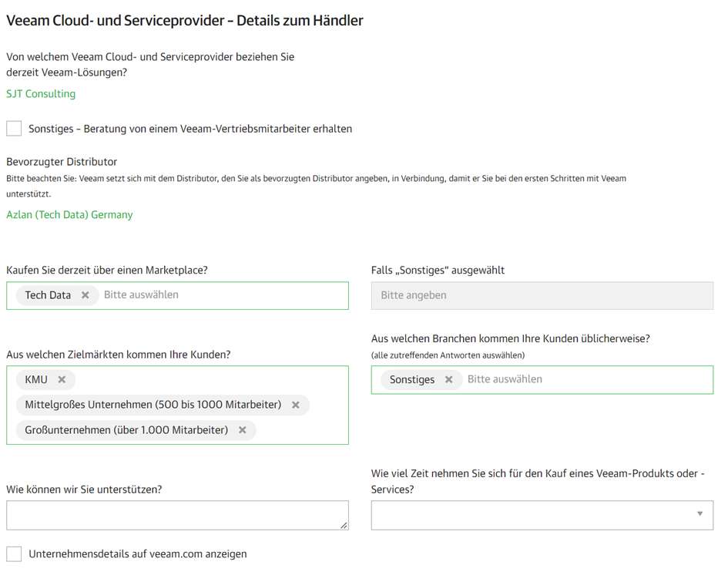Click the Sonstiges tag label
This screenshot has width=728, height=582.
(x=412, y=379)
